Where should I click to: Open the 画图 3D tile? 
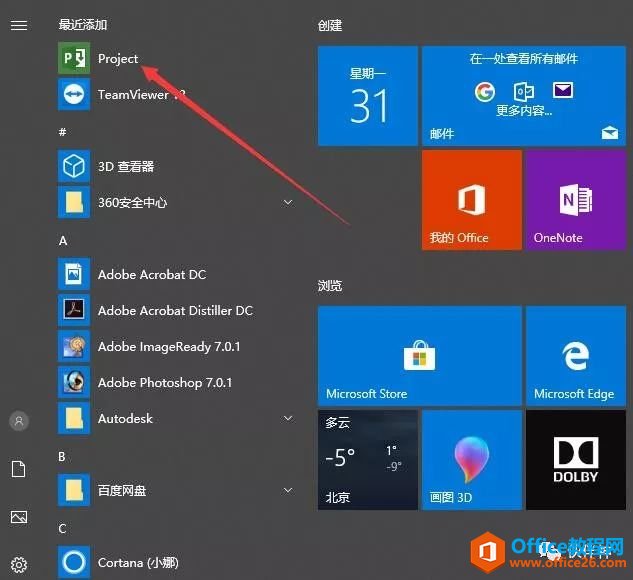pos(472,460)
